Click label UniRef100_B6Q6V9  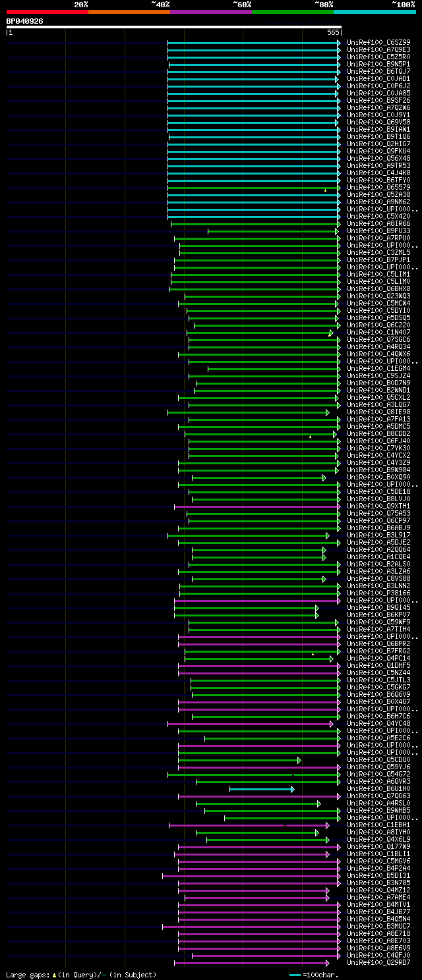(379, 694)
